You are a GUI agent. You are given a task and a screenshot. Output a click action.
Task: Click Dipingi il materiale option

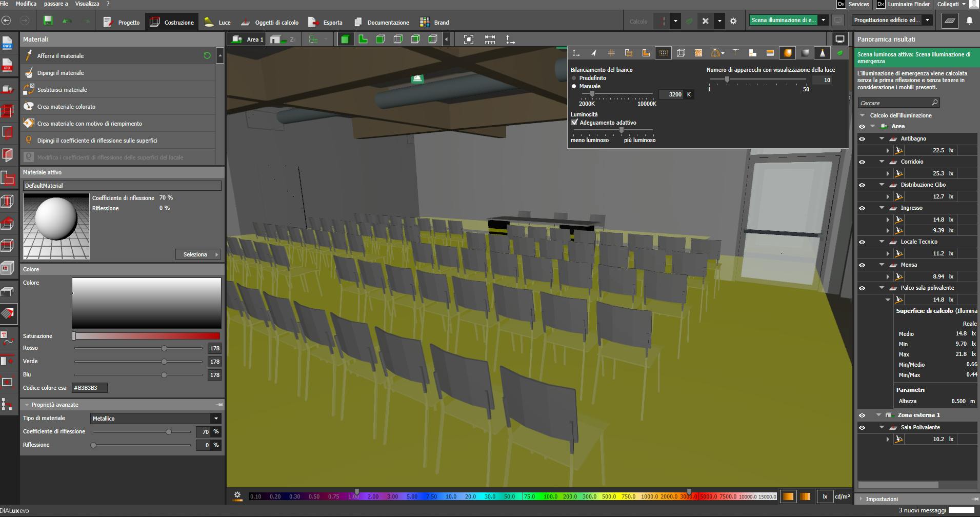[60, 73]
